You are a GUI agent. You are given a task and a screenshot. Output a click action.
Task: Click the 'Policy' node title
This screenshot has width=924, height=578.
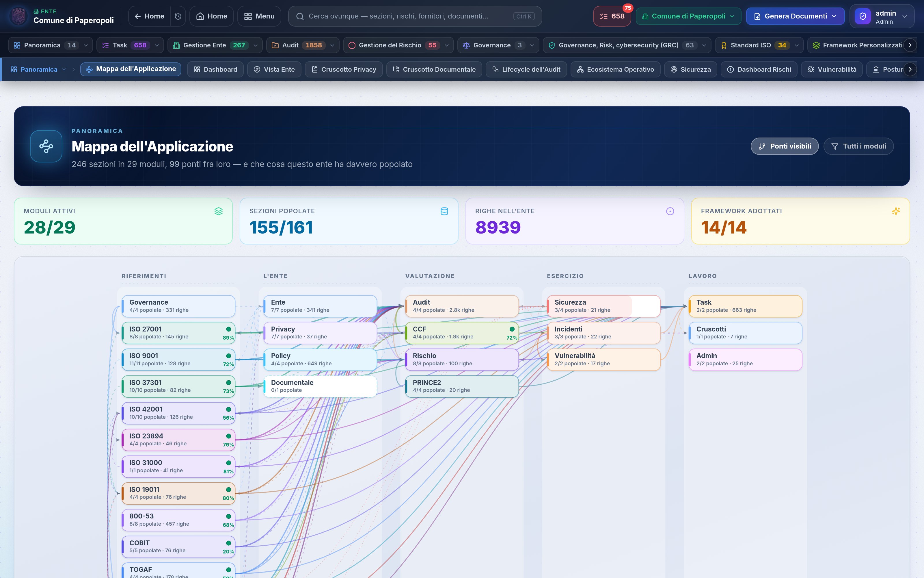281,355
